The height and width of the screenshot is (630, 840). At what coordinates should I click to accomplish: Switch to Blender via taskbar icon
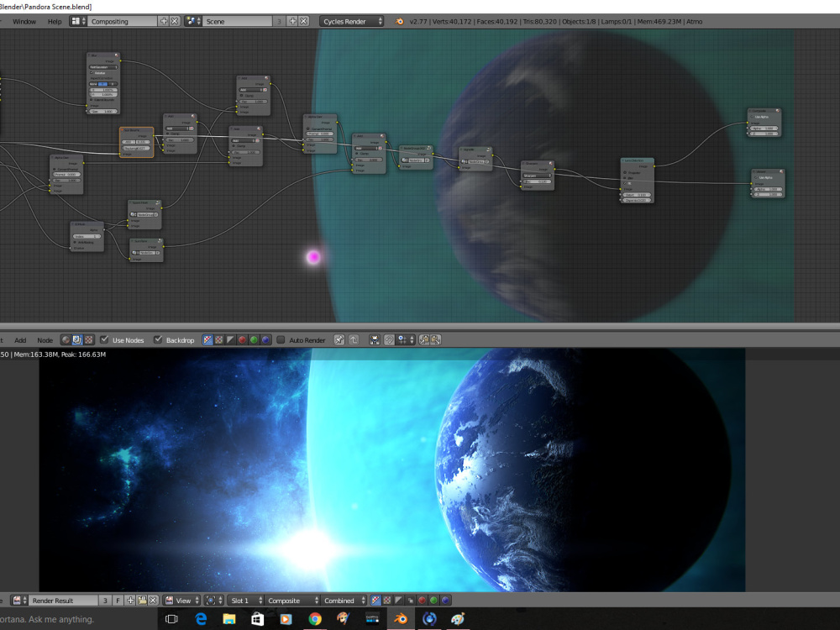400,619
